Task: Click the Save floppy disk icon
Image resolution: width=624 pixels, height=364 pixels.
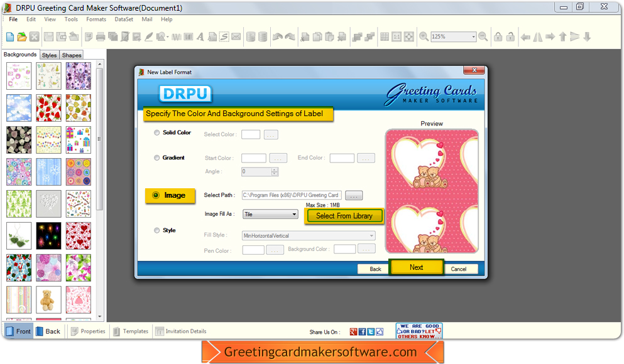Action: [48, 37]
